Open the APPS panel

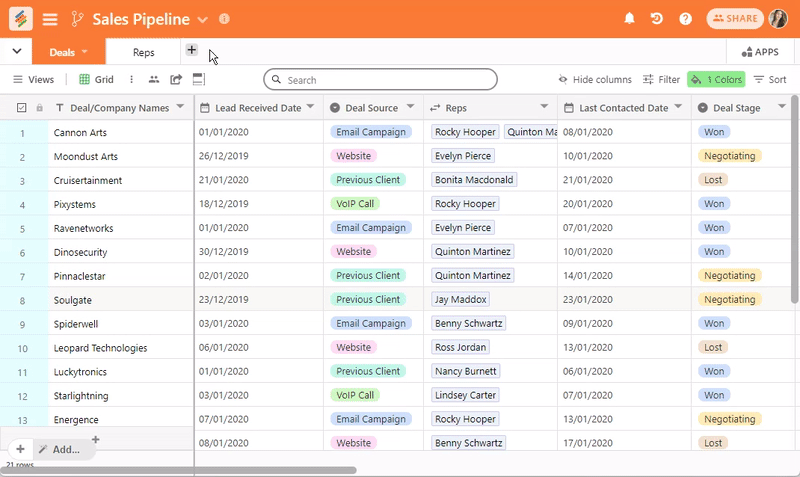pyautogui.click(x=760, y=52)
